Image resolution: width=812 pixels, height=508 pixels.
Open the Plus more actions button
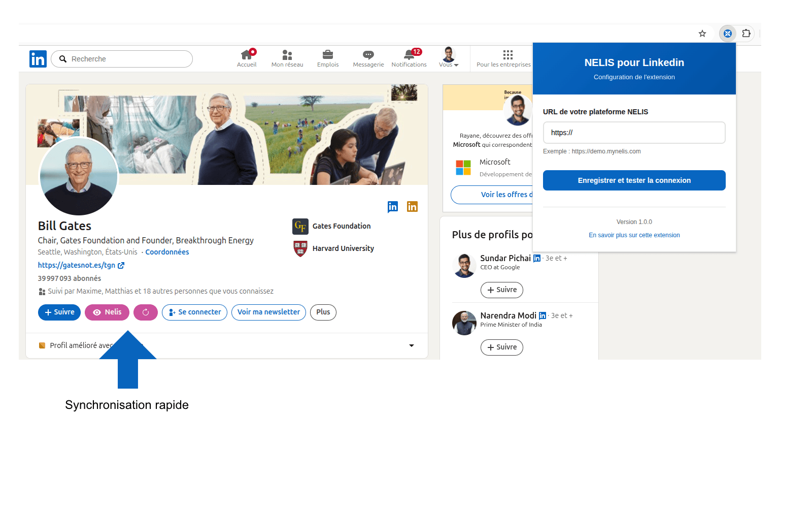(x=323, y=312)
